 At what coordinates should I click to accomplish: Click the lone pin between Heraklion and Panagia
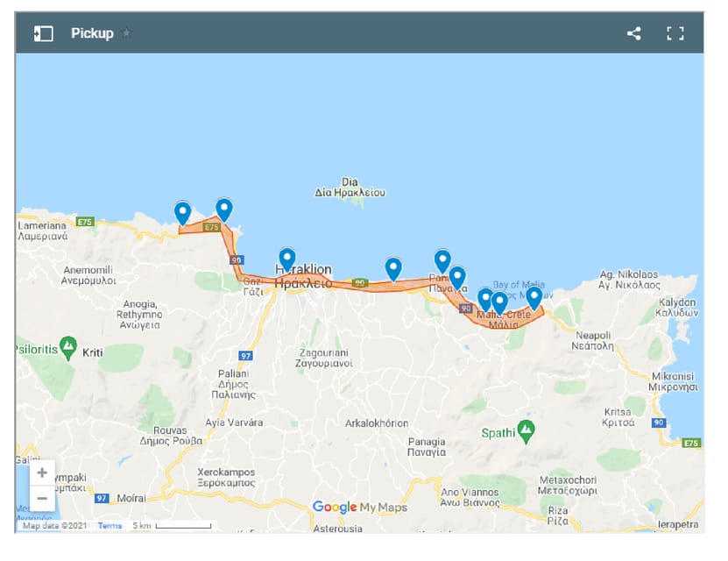393,268
